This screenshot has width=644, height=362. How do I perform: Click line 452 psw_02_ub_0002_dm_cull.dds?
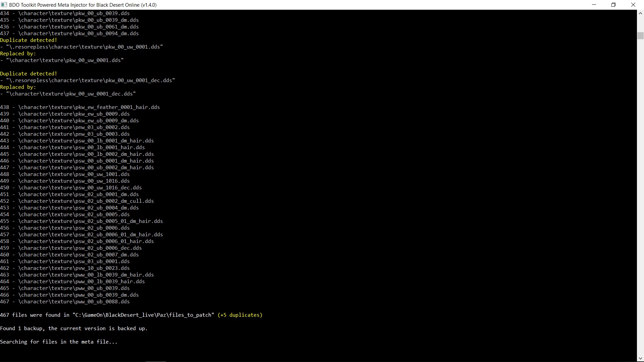(77, 201)
